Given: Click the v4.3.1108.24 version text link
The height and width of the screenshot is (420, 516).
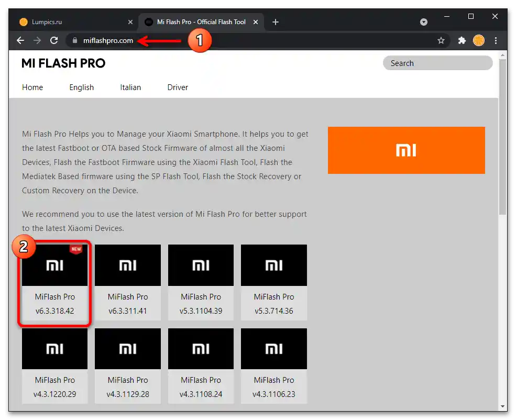Looking at the screenshot, I should point(201,394).
